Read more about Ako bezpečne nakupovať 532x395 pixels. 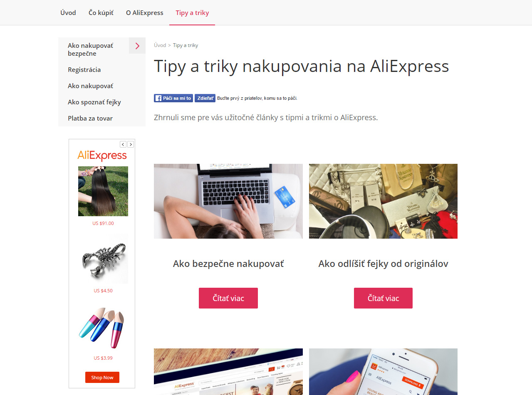click(x=228, y=298)
